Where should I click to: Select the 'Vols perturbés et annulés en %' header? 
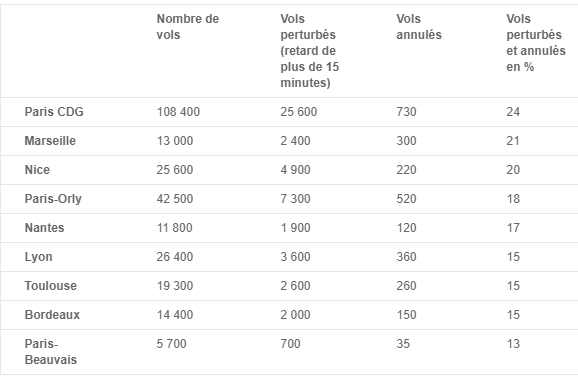[x=536, y=43]
